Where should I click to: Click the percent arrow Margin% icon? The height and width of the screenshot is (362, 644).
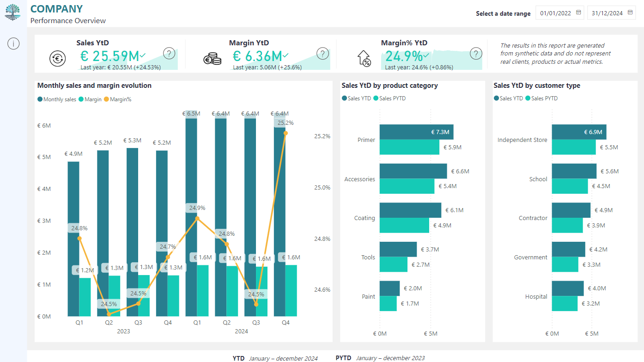tap(365, 58)
